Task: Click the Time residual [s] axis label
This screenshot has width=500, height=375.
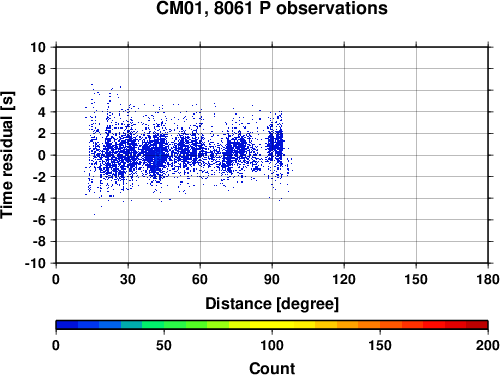Action: point(7,155)
